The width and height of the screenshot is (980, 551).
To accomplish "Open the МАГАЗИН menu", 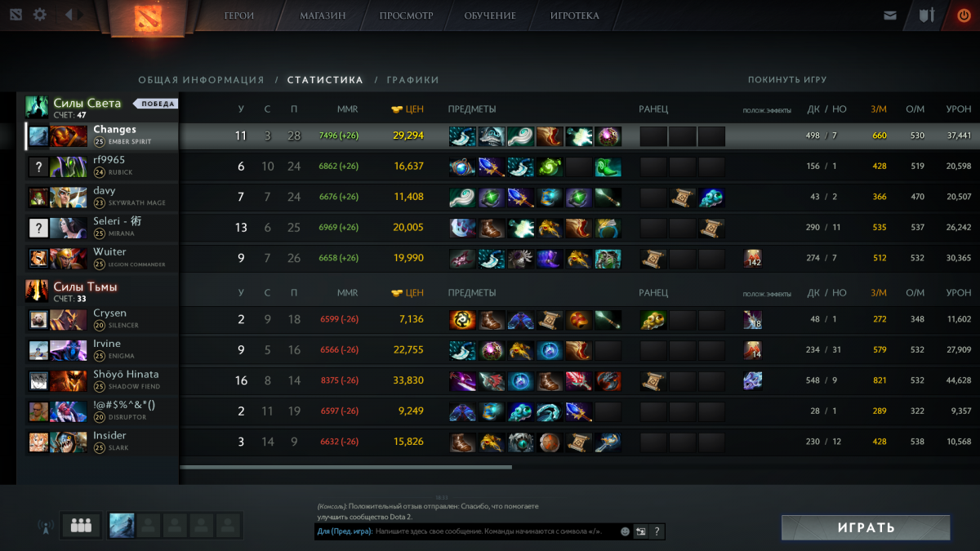I will tap(323, 16).
